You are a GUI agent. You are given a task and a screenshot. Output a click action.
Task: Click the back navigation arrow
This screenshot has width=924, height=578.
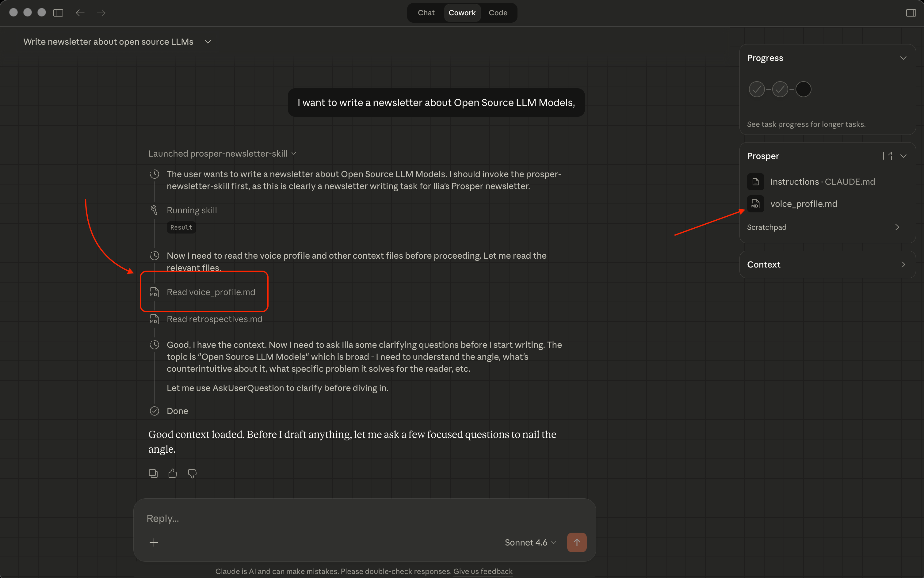80,13
